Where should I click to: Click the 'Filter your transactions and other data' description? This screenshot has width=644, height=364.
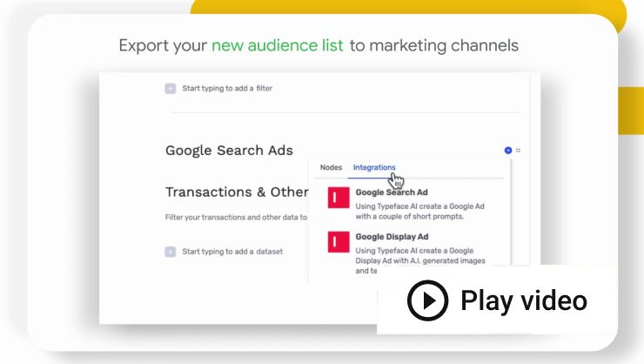point(236,218)
